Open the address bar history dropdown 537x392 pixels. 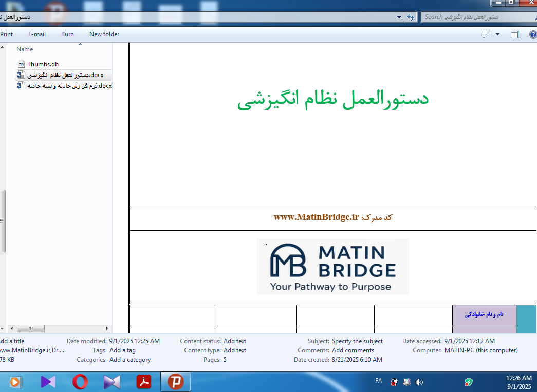(x=399, y=17)
